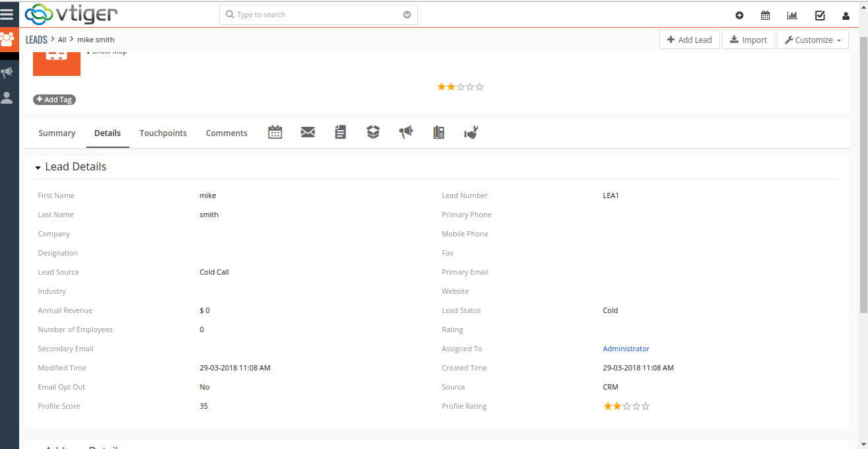The image size is (868, 449).
Task: Open the hamburger main menu
Action: pos(7,14)
